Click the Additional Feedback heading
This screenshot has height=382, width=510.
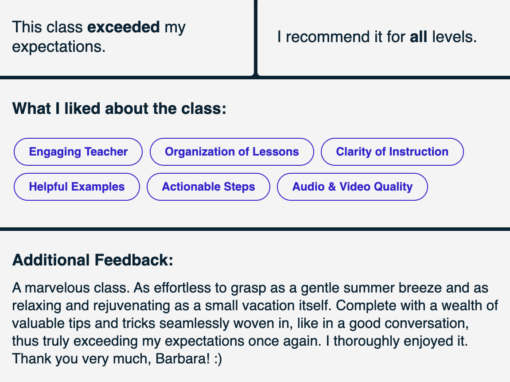tap(93, 260)
